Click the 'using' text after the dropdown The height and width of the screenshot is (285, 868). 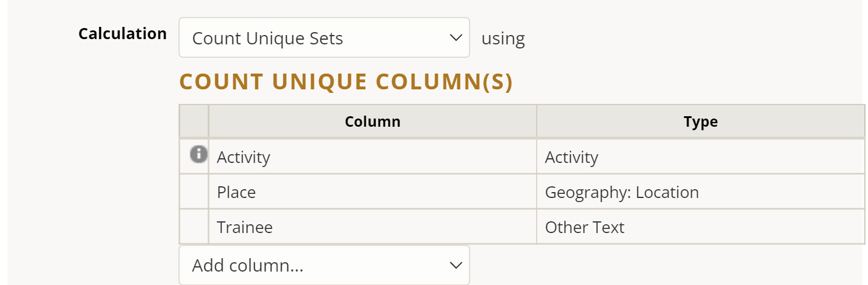(x=503, y=39)
